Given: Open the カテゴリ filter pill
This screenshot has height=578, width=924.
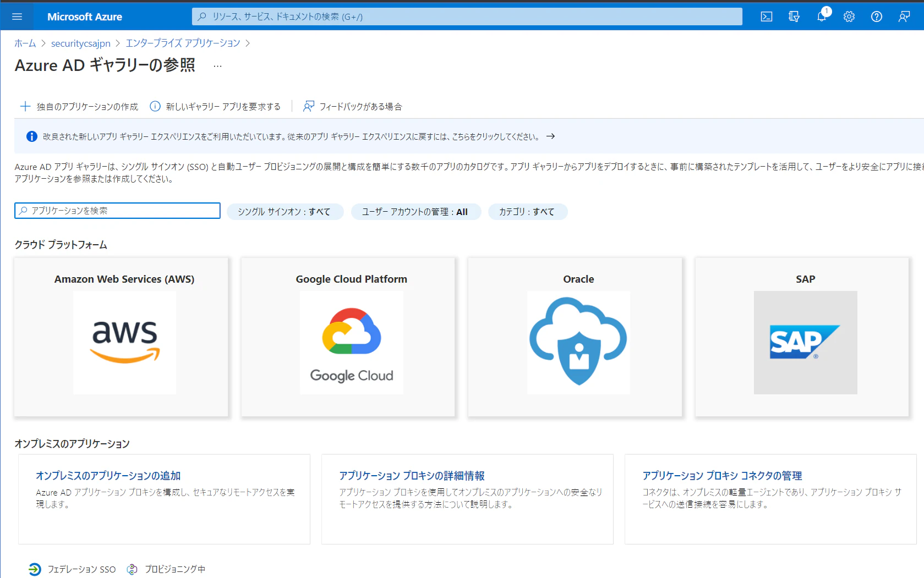Looking at the screenshot, I should [527, 212].
